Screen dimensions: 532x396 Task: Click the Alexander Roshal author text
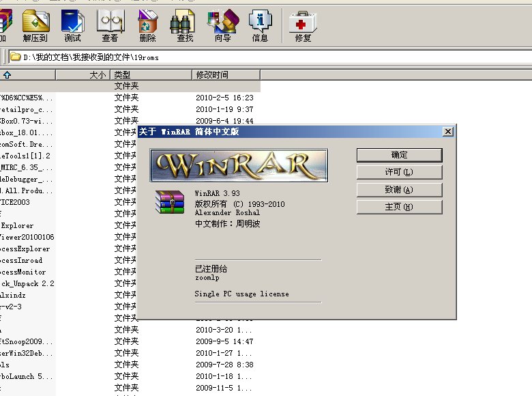227,212
